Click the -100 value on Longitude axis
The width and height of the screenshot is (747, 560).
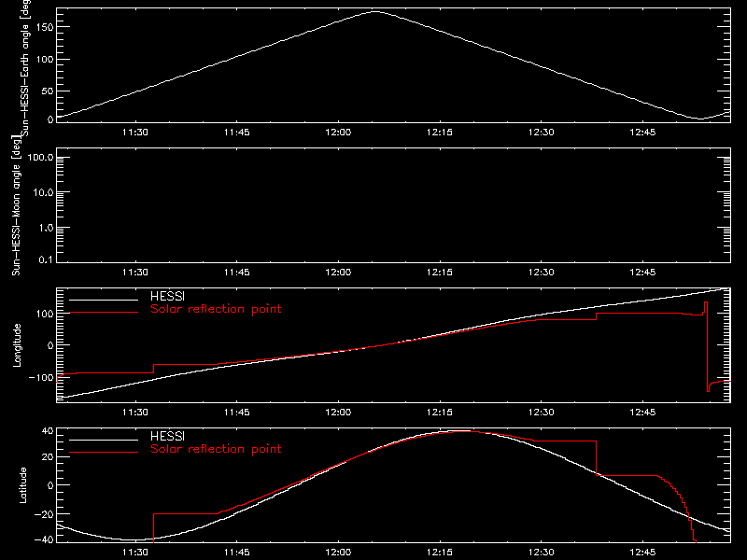(41, 377)
